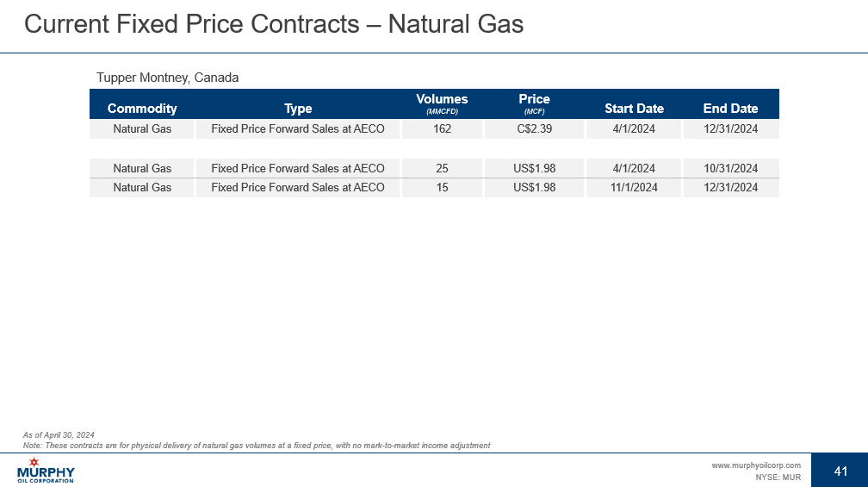Select the Commodity column header
The width and height of the screenshot is (868, 487).
(142, 109)
